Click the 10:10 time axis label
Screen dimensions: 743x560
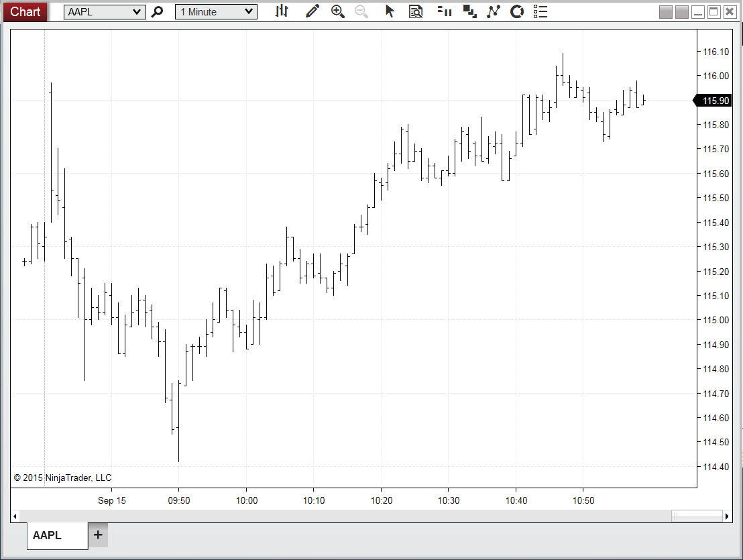(x=314, y=501)
